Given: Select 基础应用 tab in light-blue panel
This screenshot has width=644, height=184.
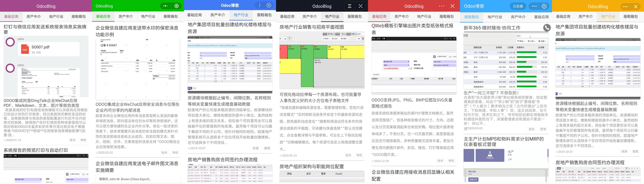Looking at the screenshot, I should (x=541, y=17).
